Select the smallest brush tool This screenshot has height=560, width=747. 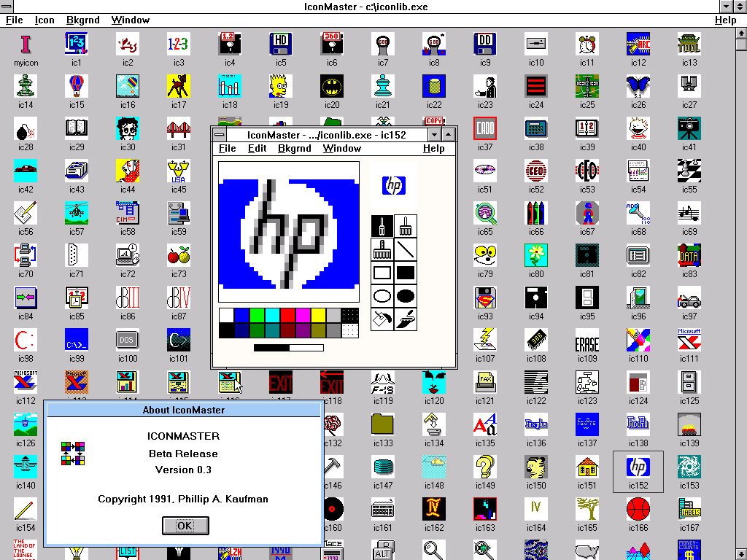click(382, 226)
